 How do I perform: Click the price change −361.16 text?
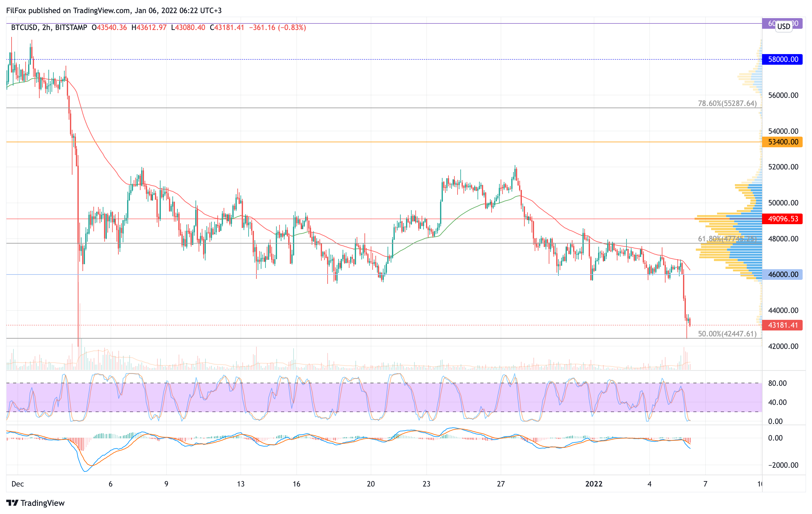(x=262, y=27)
